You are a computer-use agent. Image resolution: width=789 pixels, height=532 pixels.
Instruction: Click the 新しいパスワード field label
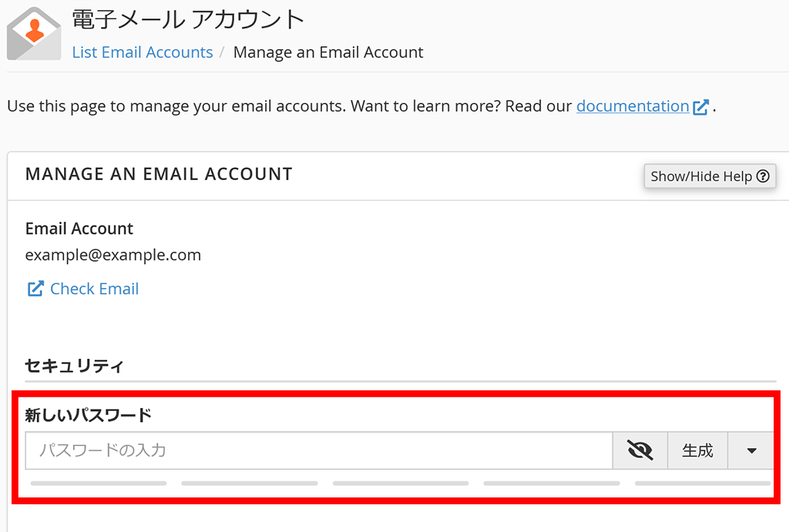click(89, 416)
